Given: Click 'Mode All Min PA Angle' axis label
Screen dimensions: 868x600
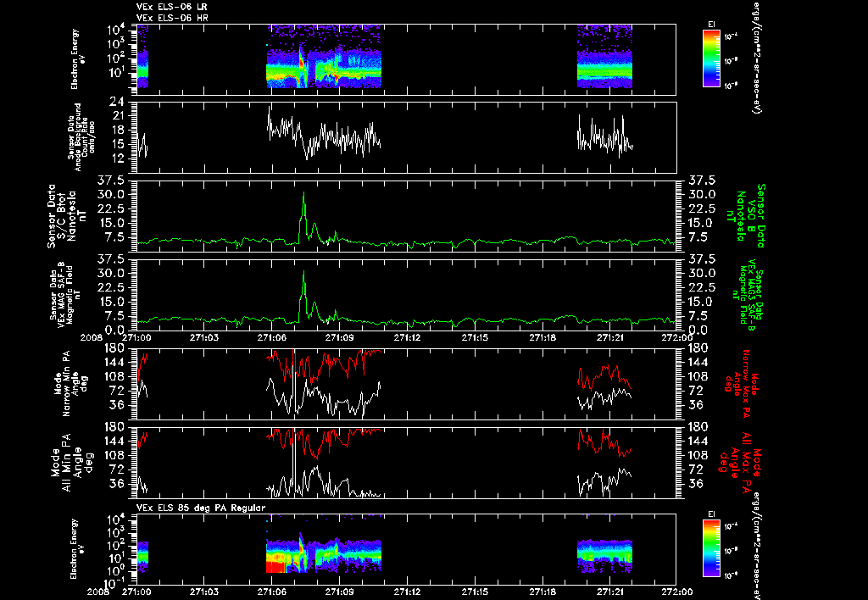Looking at the screenshot, I should pos(71,462).
